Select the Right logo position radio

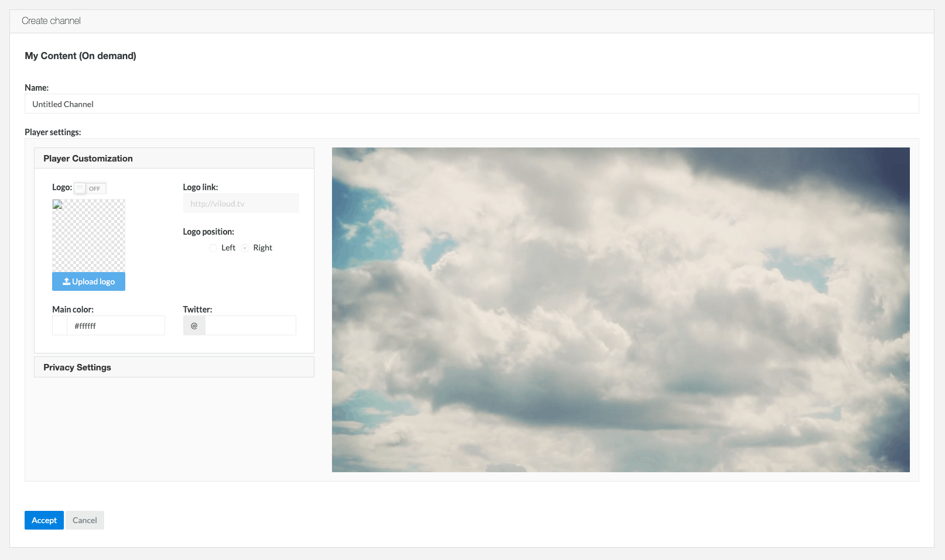point(245,248)
